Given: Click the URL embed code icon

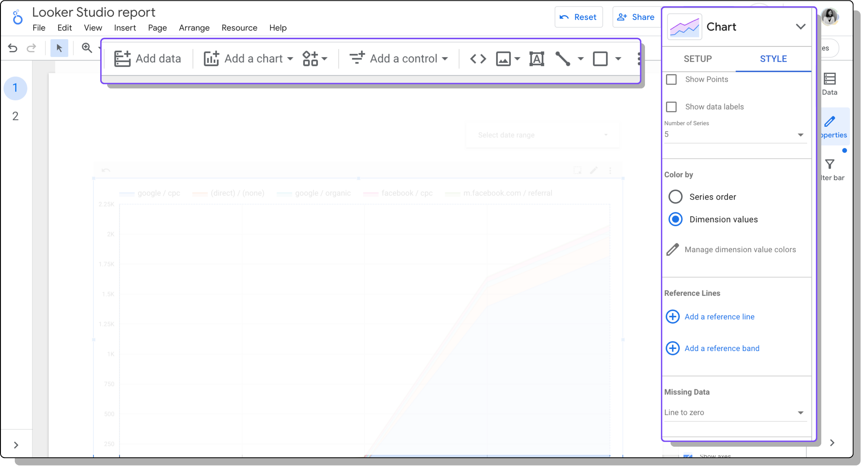Looking at the screenshot, I should [478, 59].
